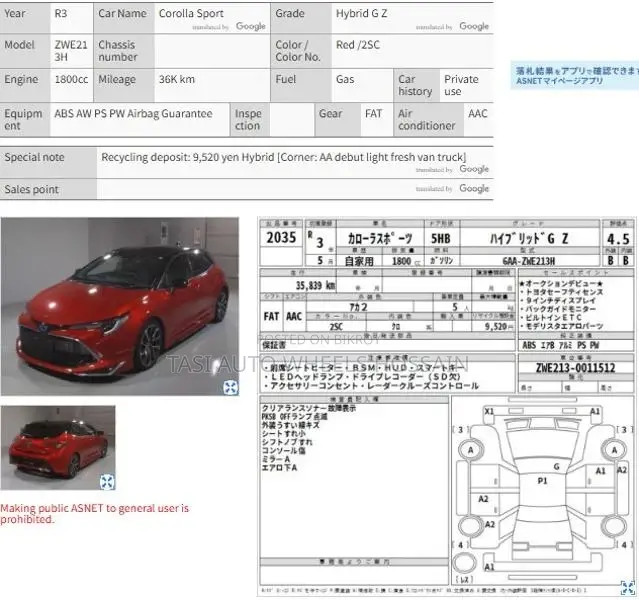639x600 pixels.
Task: Click chassis 'ZWE213-0011512' on auction sheet
Action: pyautogui.click(x=575, y=368)
